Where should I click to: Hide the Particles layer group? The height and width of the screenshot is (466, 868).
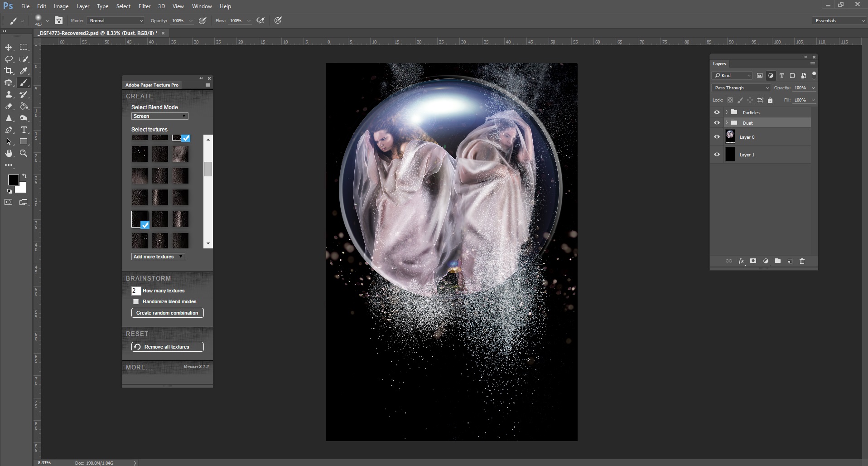click(717, 112)
